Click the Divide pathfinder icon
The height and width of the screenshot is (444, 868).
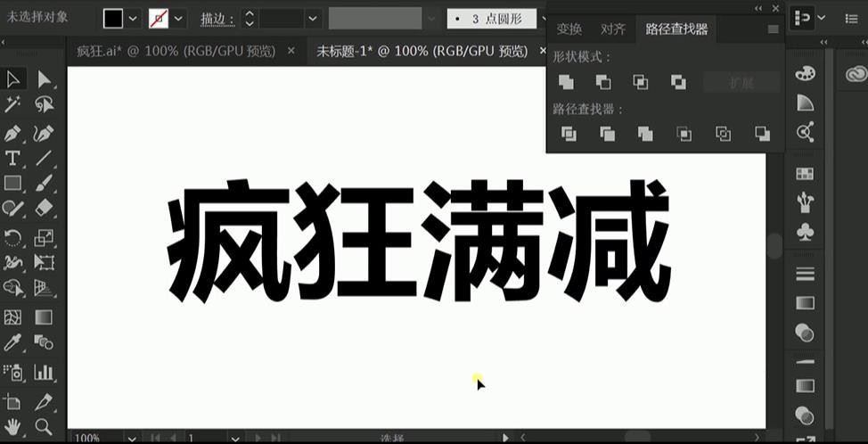[x=569, y=134]
